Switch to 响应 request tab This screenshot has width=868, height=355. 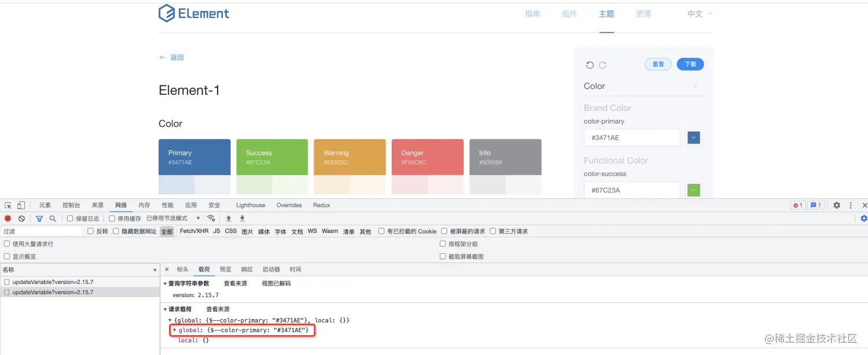pos(247,269)
